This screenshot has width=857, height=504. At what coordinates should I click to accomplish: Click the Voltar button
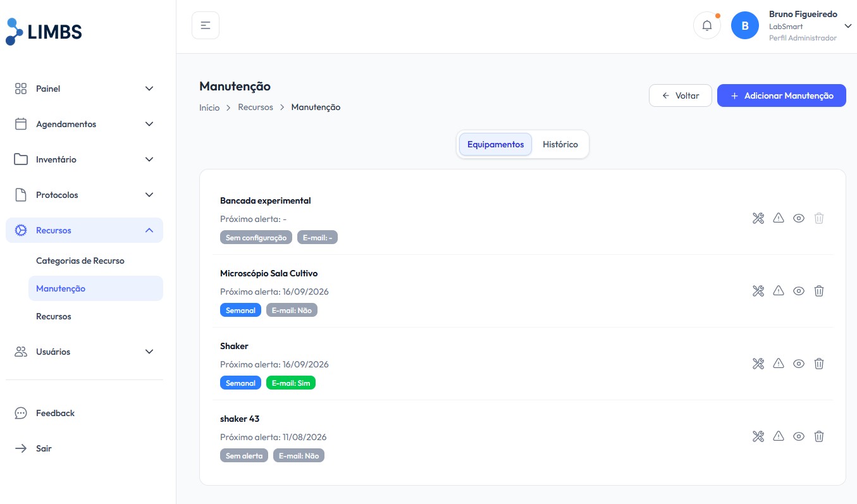[681, 95]
